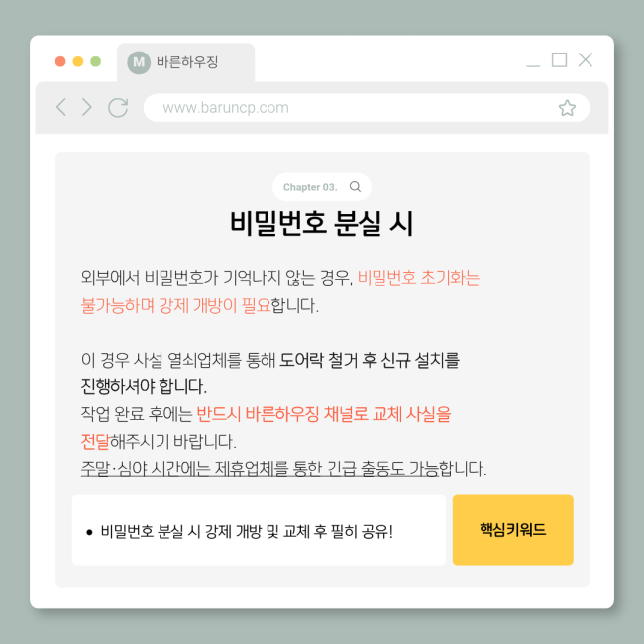
Task: Click the bullet summary keyword box
Action: pyautogui.click(x=259, y=530)
